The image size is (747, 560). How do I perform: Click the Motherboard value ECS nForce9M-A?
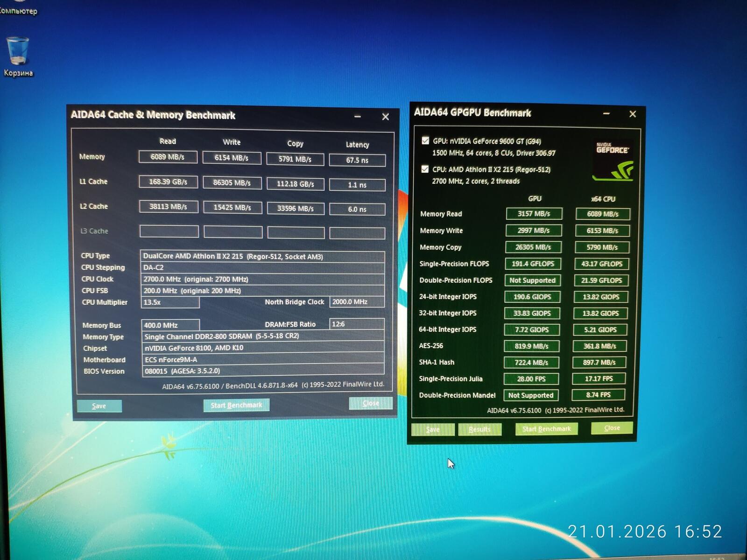click(x=263, y=360)
